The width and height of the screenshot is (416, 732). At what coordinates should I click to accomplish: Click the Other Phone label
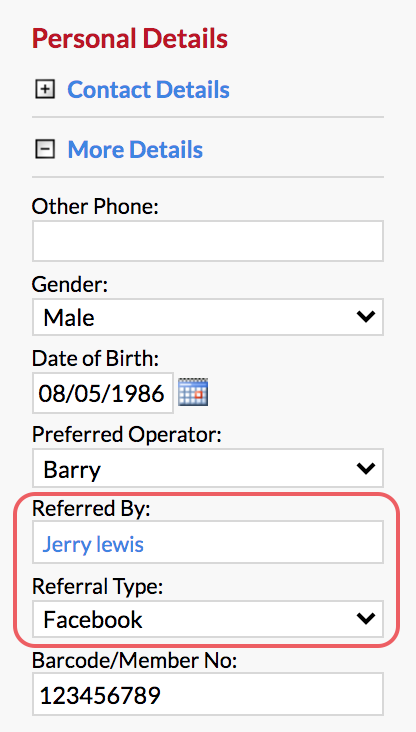point(95,206)
